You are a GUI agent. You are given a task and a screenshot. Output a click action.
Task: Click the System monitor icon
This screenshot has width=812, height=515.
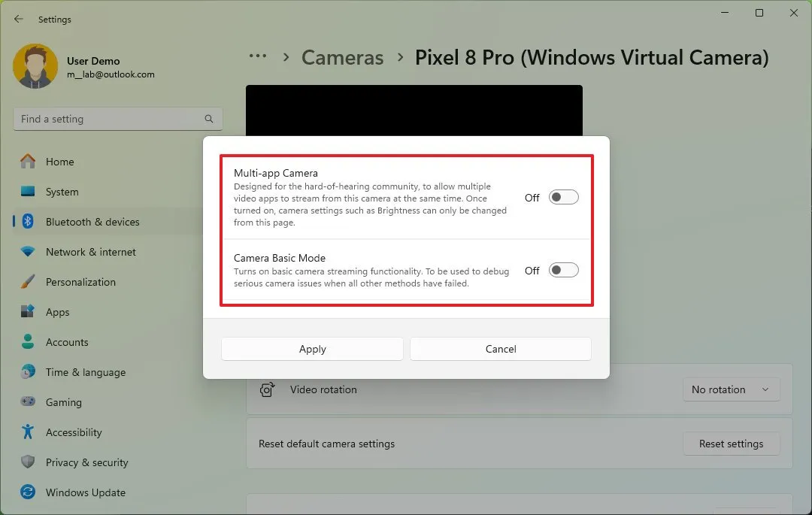pos(28,192)
